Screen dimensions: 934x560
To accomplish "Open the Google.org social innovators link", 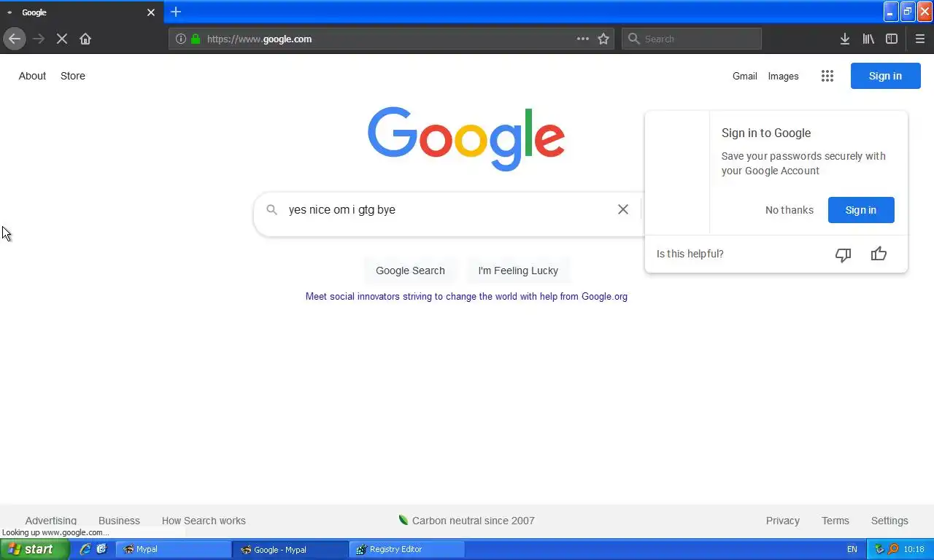I will [x=466, y=296].
